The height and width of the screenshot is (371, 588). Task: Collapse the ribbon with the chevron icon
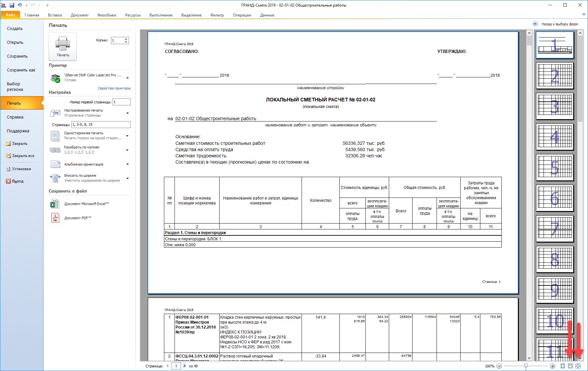click(x=584, y=14)
